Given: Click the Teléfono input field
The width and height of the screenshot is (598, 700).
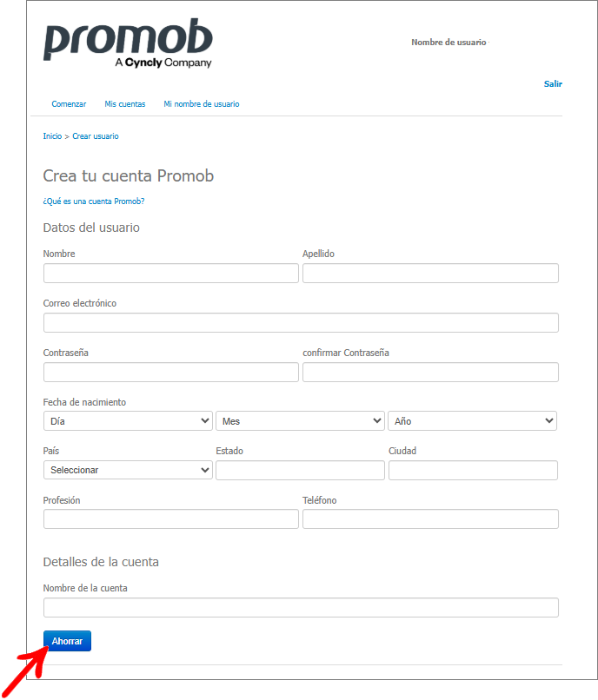Looking at the screenshot, I should click(430, 519).
